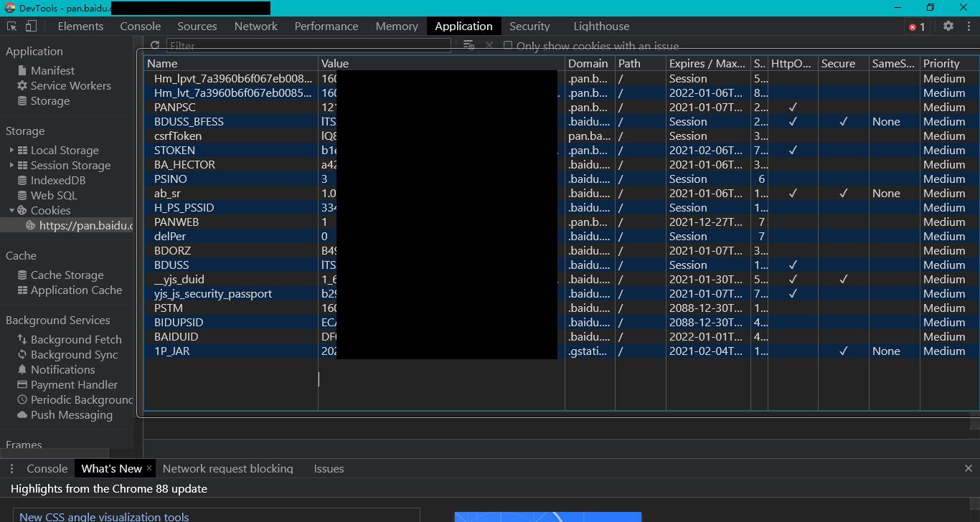The image size is (980, 522).
Task: Enable Only show cookies with an issue
Action: click(x=508, y=45)
